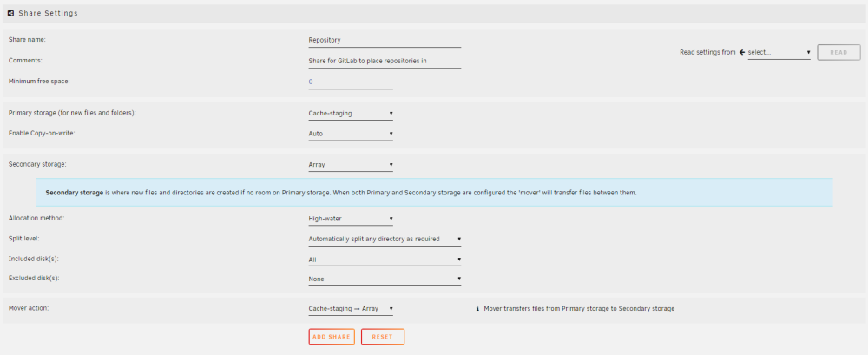Click the Minimum free space label

[x=39, y=82]
